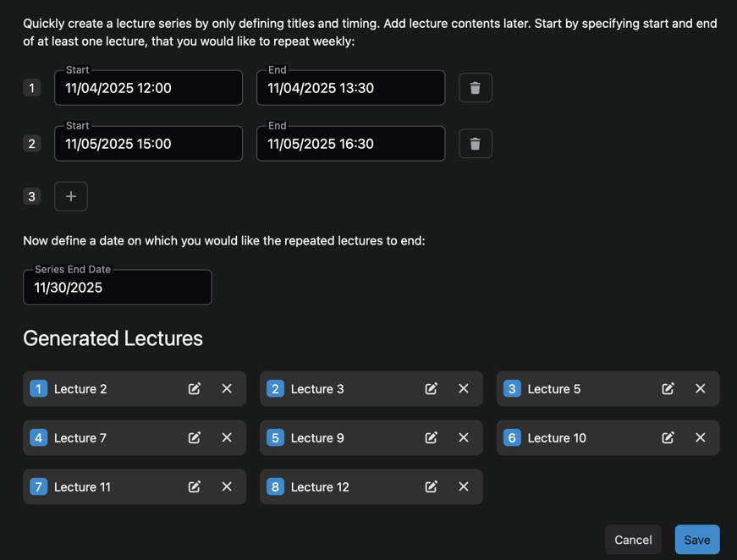
Task: Edit the title of Lecture 10
Action: tap(668, 437)
